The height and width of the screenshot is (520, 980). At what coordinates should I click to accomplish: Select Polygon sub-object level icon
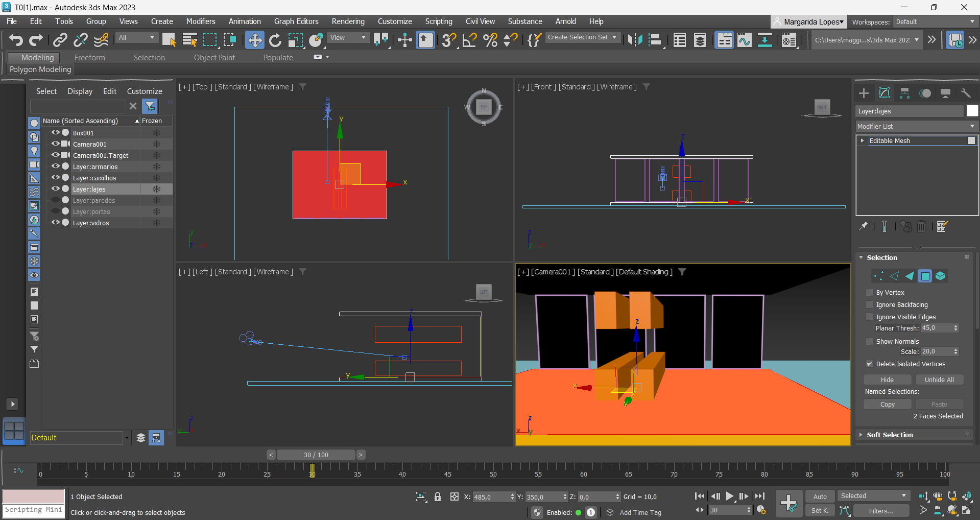(x=925, y=276)
